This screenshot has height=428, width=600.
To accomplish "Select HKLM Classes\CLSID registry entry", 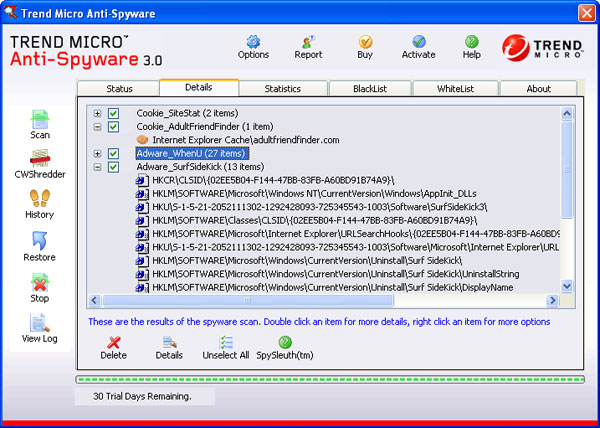I will pos(315,220).
